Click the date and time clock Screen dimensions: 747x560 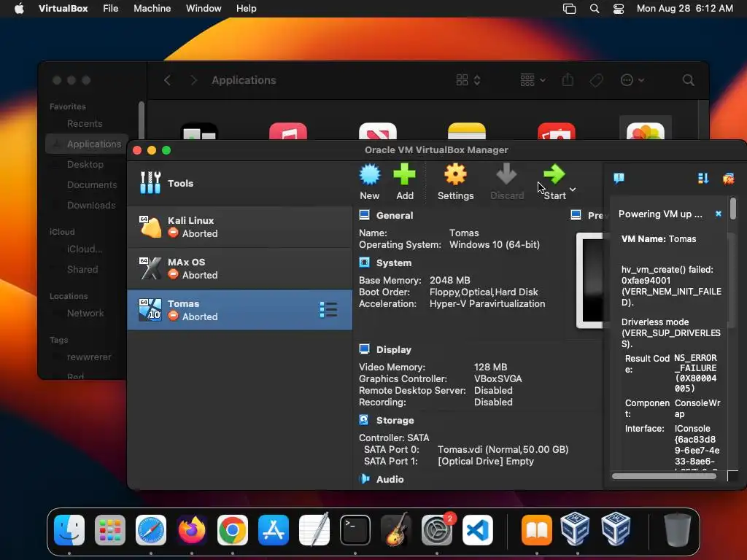tap(684, 9)
